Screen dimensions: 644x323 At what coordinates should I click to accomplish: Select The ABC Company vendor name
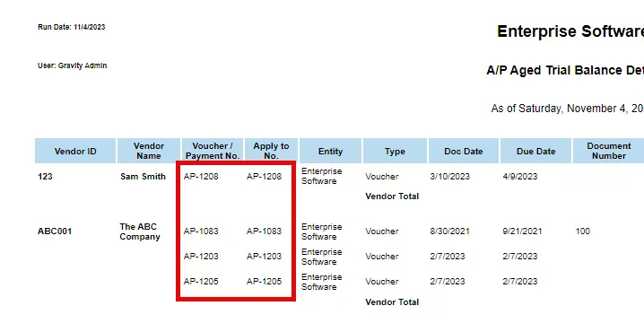click(x=140, y=231)
